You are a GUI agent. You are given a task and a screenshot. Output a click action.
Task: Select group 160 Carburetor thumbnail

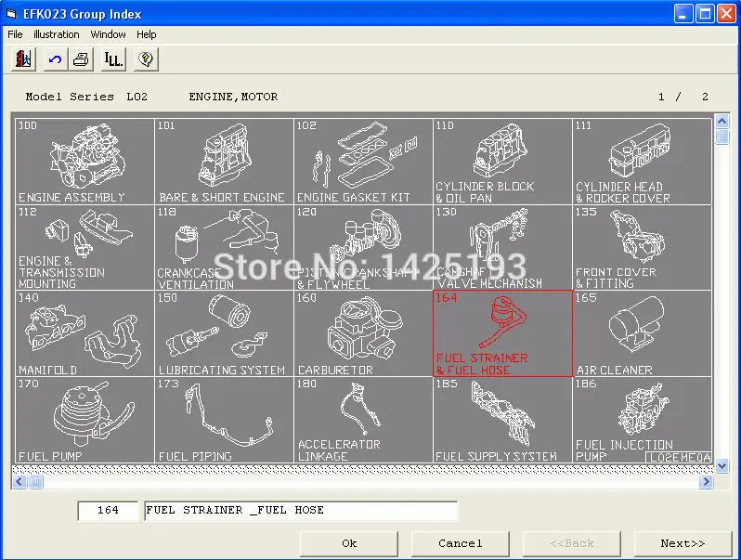point(363,333)
